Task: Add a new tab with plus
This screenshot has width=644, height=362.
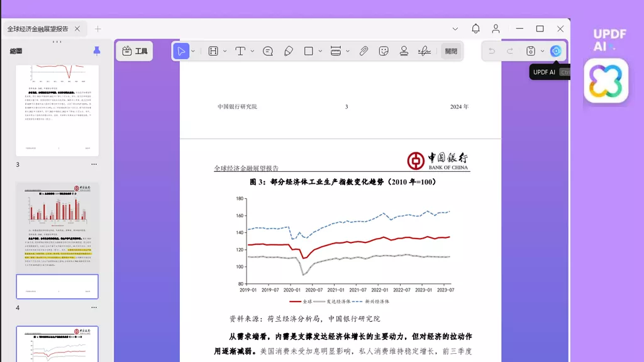Action: coord(97,29)
